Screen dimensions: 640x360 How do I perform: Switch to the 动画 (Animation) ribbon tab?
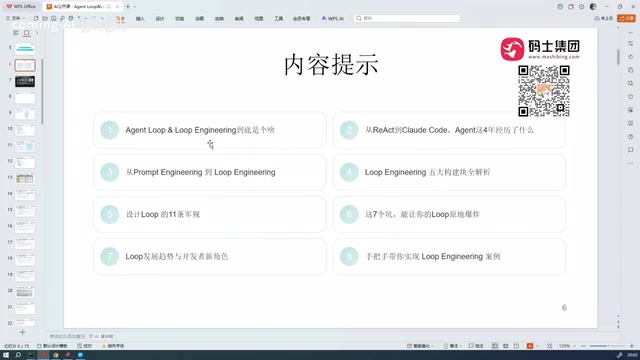point(200,19)
